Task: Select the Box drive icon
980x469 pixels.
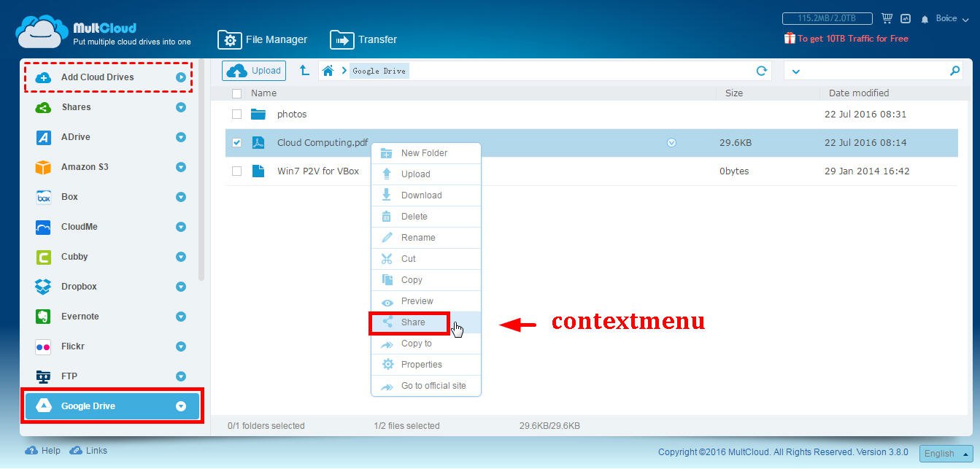Action: pos(43,197)
